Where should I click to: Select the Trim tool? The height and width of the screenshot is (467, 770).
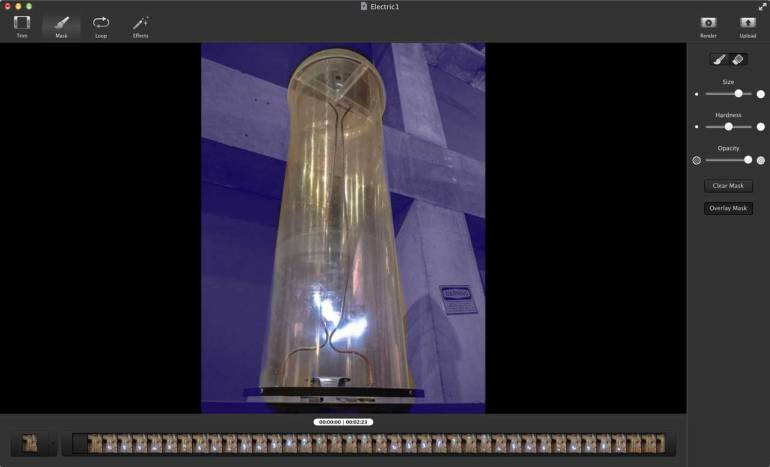point(22,27)
